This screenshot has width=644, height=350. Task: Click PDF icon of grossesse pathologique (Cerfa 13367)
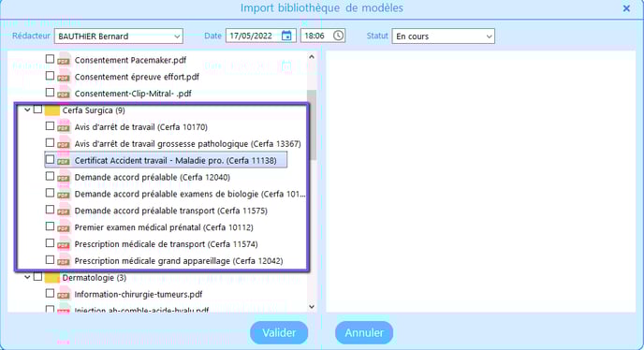[x=64, y=144]
